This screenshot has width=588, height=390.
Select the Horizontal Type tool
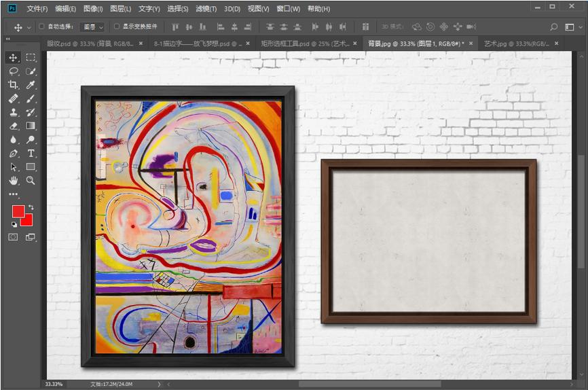tap(31, 154)
